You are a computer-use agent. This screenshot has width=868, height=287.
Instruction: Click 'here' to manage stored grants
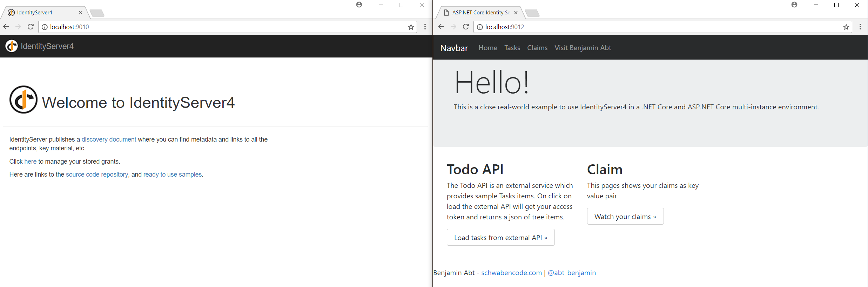(30, 162)
